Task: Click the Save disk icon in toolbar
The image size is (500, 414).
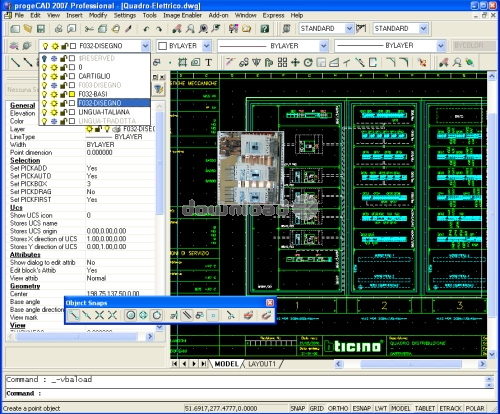Action: click(x=41, y=29)
